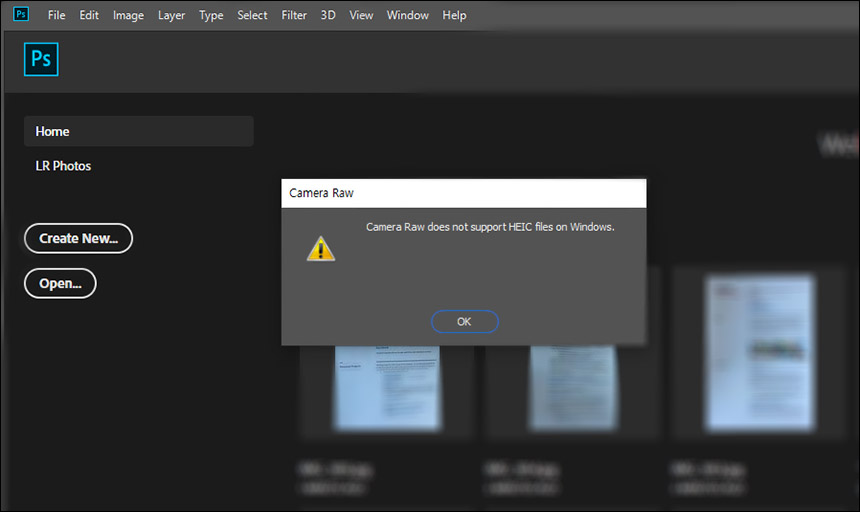Click the small Ps icon in menu bar
This screenshot has width=860, height=512.
(x=21, y=14)
